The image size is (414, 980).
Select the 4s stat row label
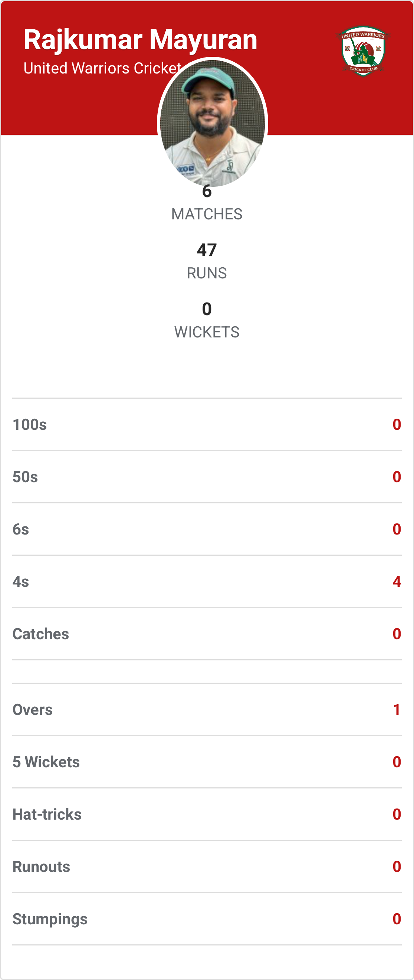click(x=21, y=582)
